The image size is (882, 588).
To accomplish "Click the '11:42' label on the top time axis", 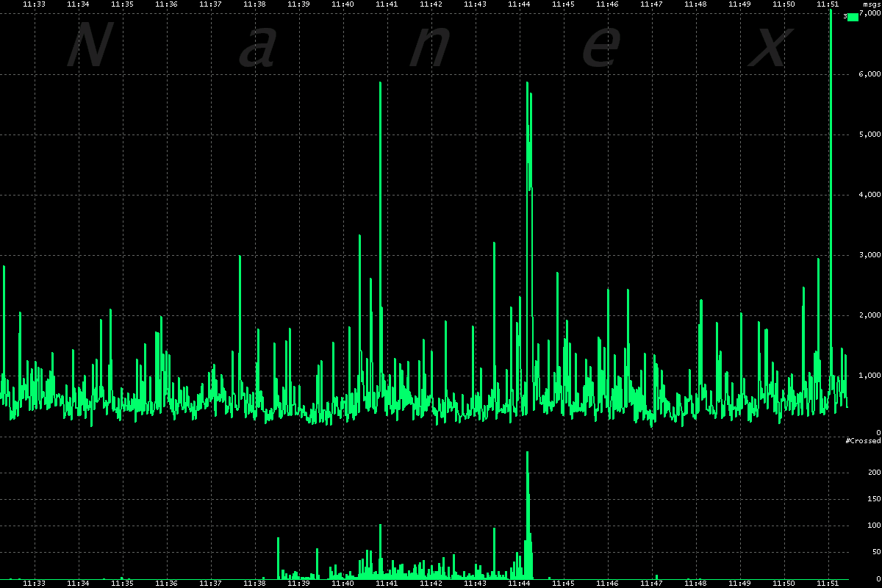I will (x=431, y=4).
